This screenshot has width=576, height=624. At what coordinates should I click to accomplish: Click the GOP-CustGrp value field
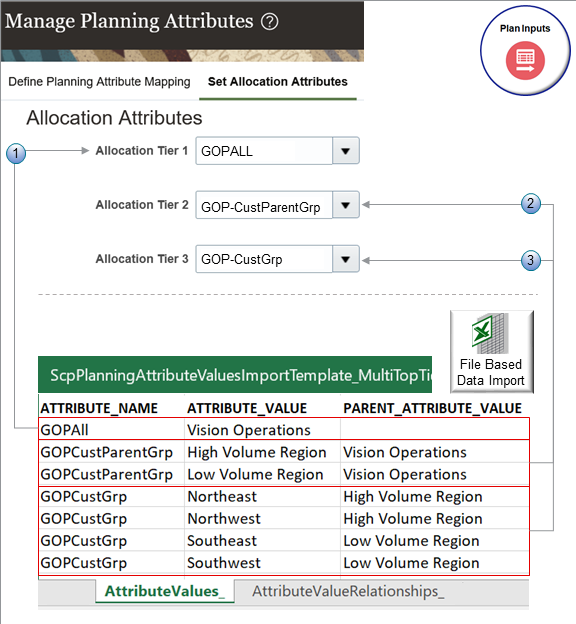point(264,259)
